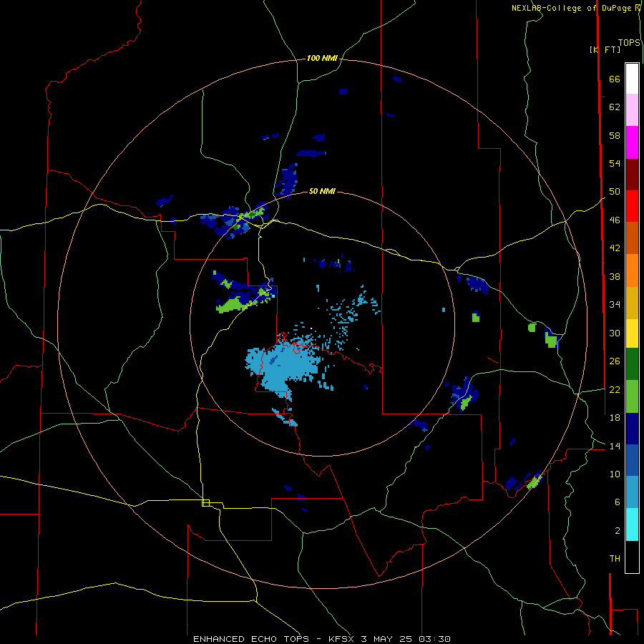Click the 38 legend value
644x644 pixels.
[x=615, y=276]
